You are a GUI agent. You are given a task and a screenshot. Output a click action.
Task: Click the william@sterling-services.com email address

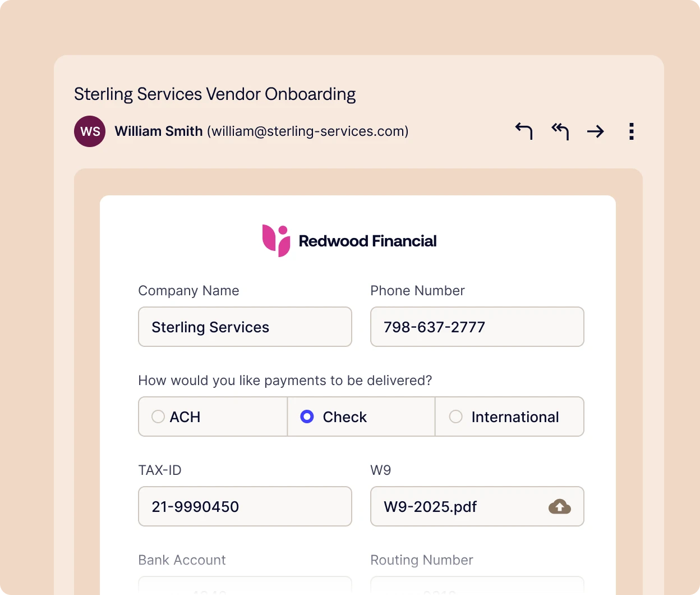(308, 131)
